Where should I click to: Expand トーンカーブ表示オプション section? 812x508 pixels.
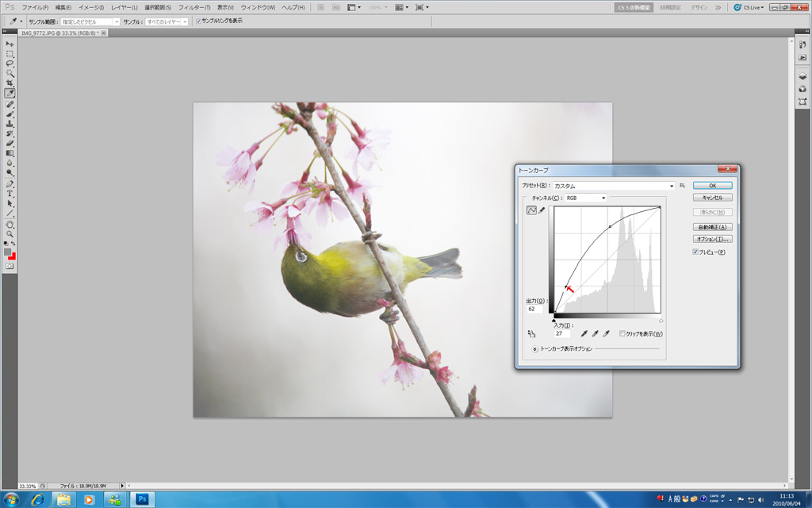click(534, 348)
